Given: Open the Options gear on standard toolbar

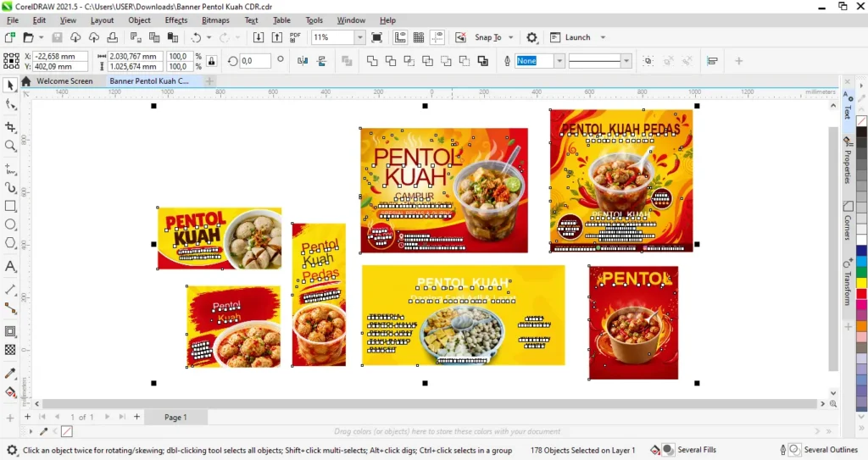Looking at the screenshot, I should click(x=531, y=37).
